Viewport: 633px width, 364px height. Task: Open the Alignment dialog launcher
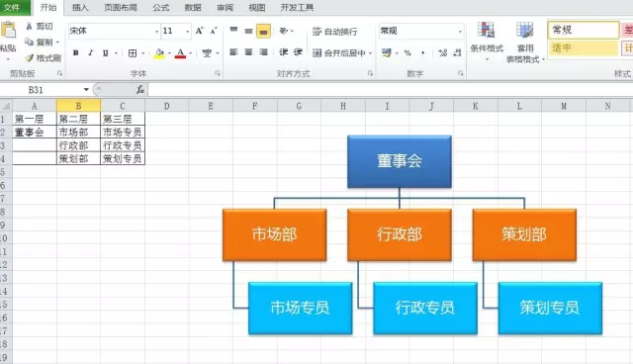[x=370, y=73]
